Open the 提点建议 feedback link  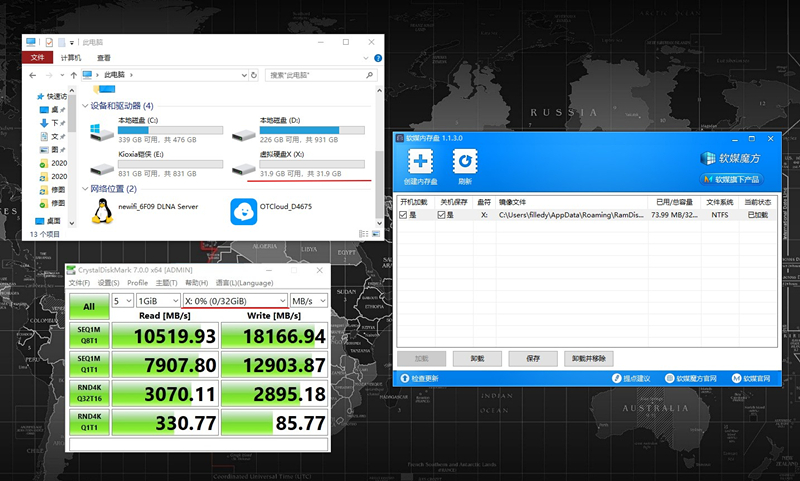click(x=632, y=378)
